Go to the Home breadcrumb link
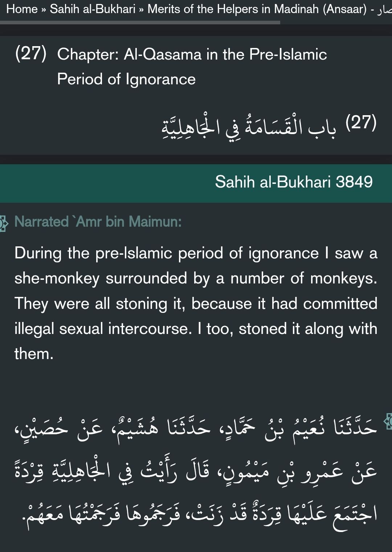The image size is (392, 552). [x=22, y=9]
